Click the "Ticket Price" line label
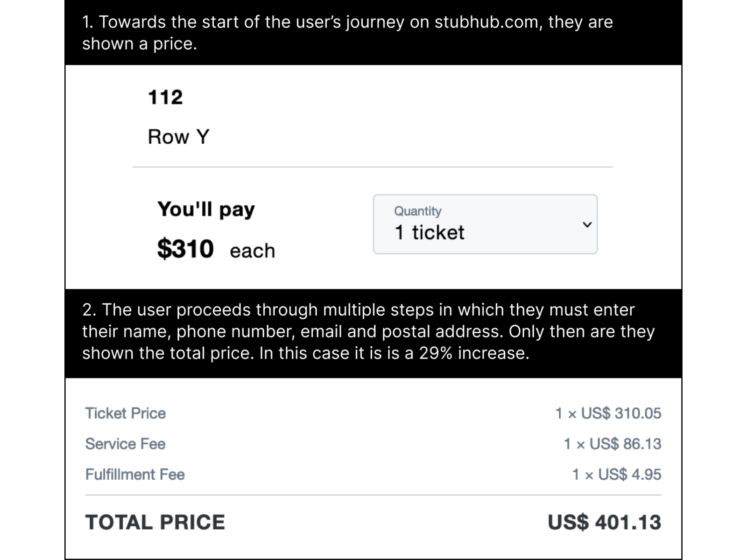This screenshot has width=747, height=560. tap(125, 413)
